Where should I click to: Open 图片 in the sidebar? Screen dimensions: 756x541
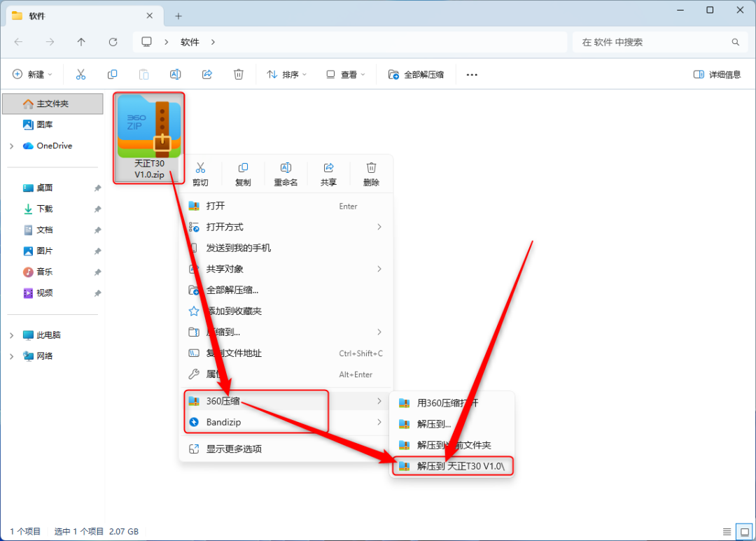tap(53, 251)
